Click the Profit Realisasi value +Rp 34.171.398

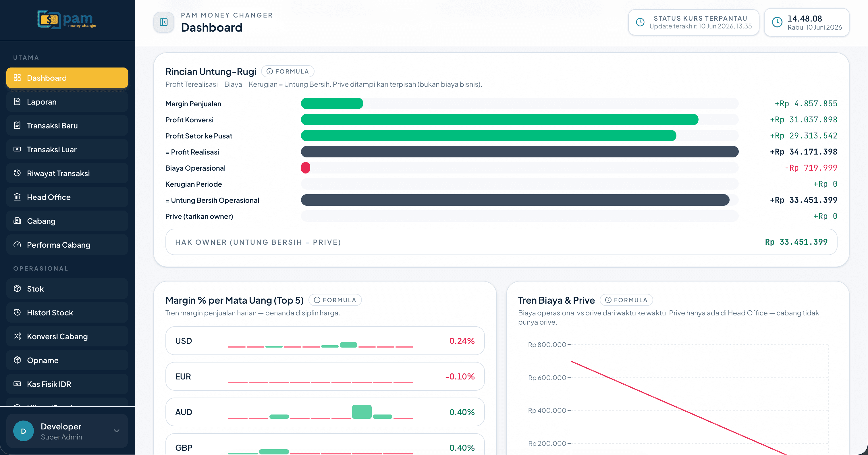tap(803, 152)
